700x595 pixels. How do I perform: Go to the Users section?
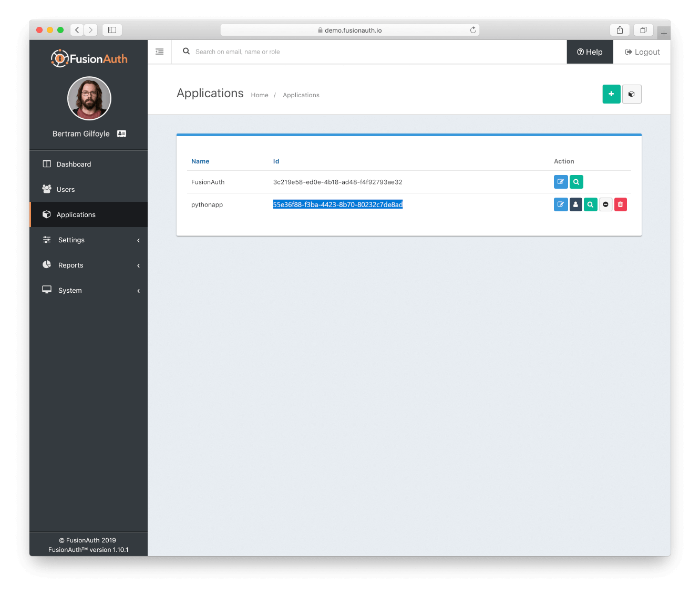pos(89,189)
